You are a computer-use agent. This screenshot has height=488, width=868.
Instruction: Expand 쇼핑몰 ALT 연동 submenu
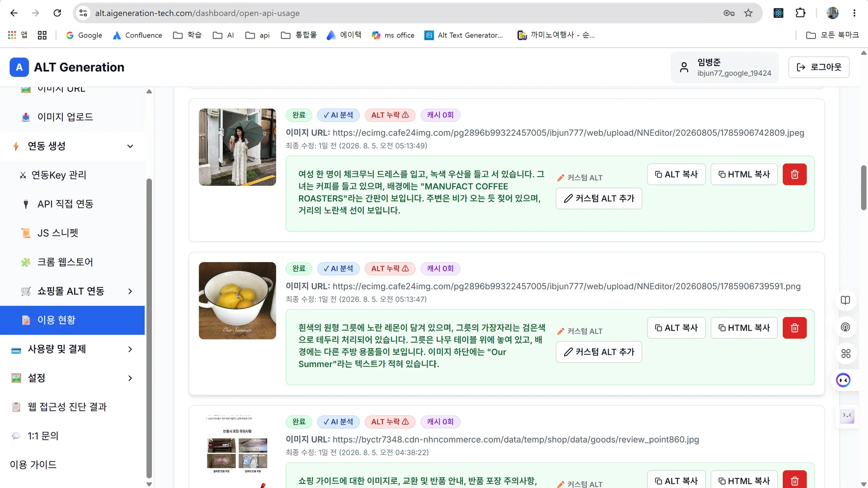(130, 291)
